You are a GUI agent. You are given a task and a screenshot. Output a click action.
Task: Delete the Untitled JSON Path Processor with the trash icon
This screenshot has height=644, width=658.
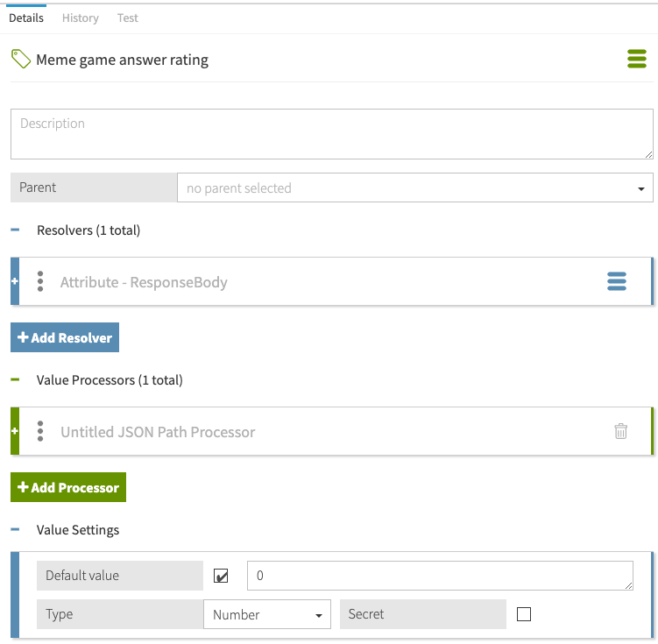click(x=620, y=431)
